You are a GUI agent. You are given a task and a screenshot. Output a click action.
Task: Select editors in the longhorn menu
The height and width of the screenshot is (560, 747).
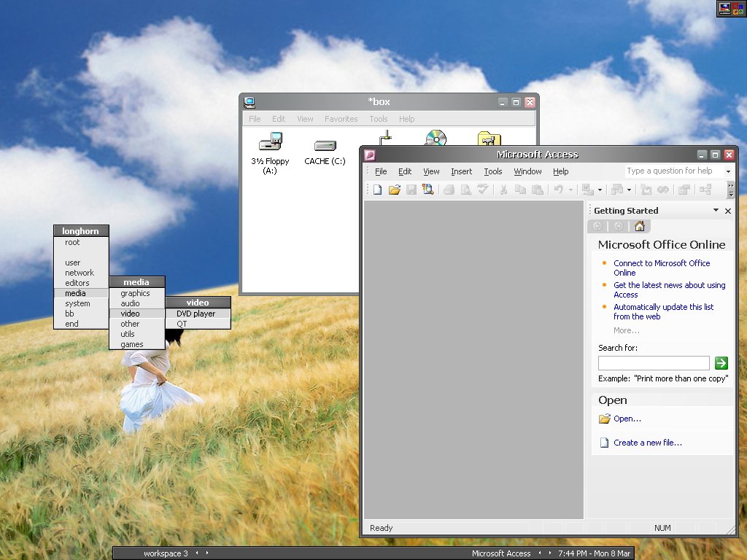[x=82, y=283]
